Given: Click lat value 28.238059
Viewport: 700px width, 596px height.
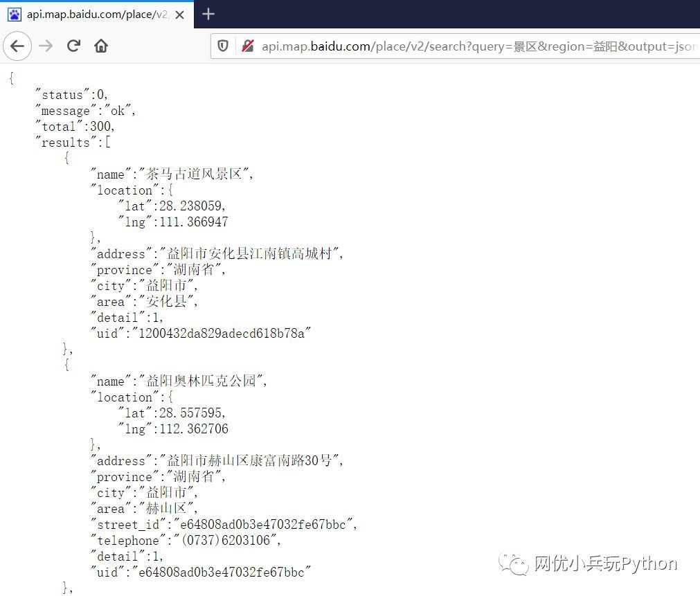Looking at the screenshot, I should pos(190,206).
